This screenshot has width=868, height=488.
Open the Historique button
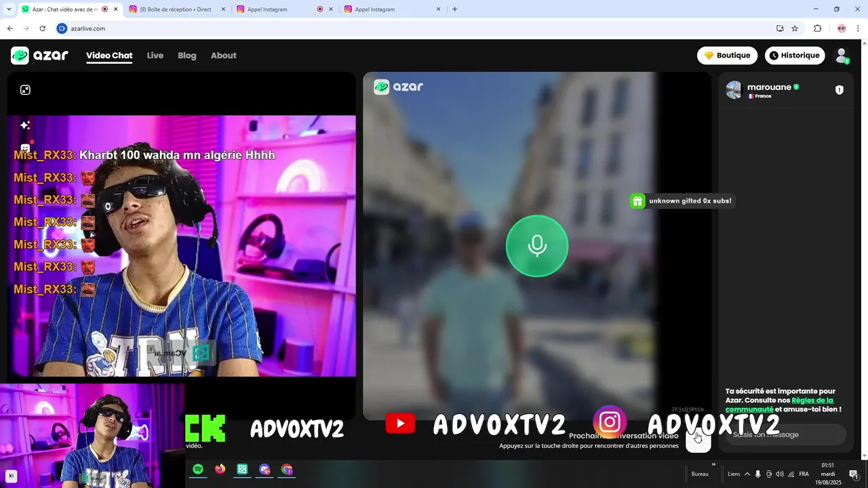(x=795, y=56)
